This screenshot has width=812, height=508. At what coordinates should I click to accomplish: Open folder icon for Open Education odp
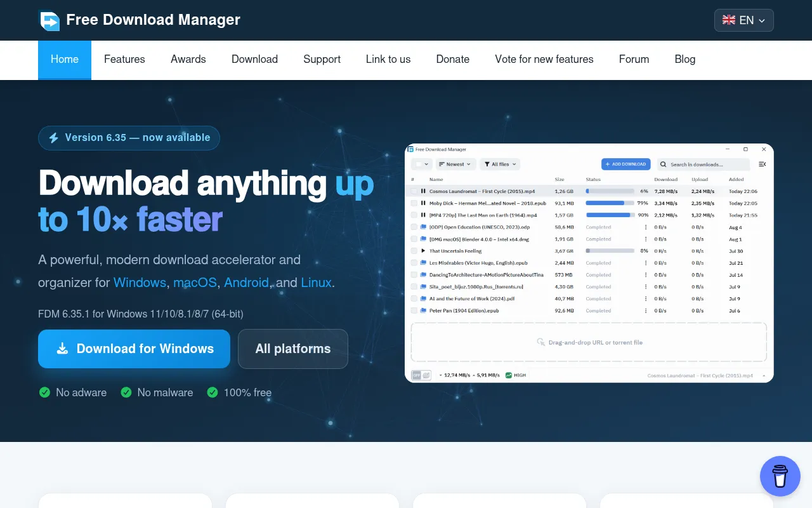(x=423, y=227)
